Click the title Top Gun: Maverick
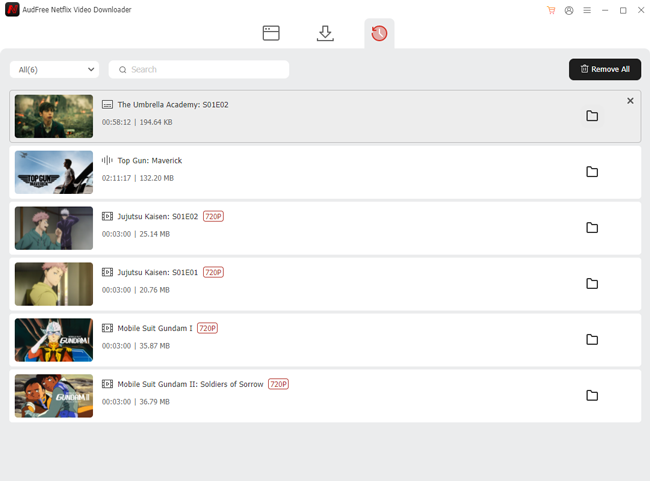This screenshot has width=650, height=481. [150, 161]
